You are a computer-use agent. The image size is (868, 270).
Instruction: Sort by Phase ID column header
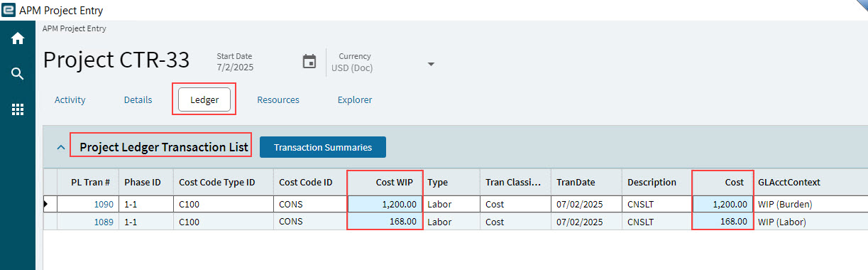[145, 183]
